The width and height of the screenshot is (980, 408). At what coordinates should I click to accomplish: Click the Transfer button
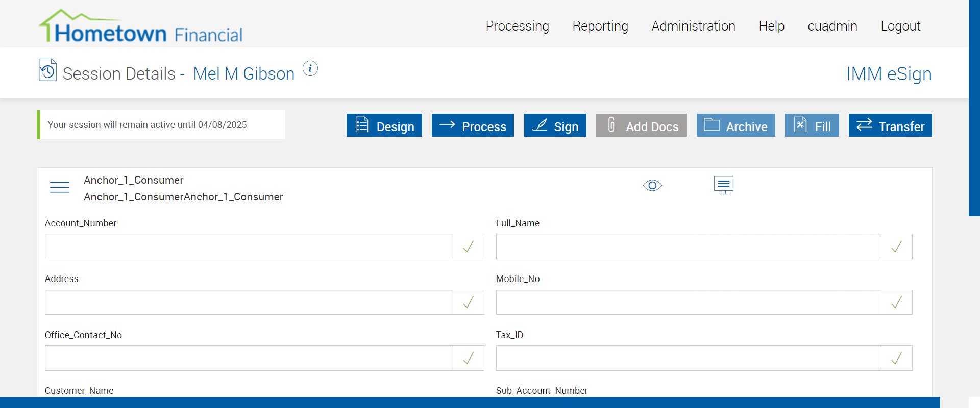[x=890, y=125]
